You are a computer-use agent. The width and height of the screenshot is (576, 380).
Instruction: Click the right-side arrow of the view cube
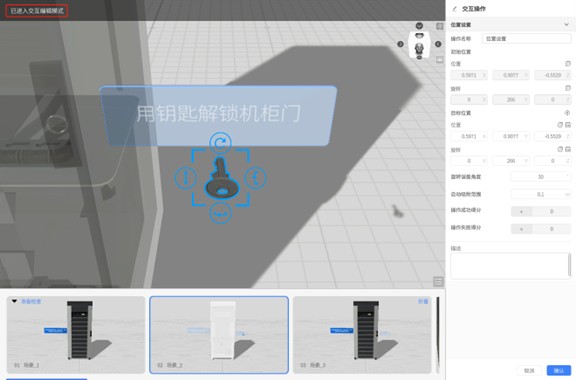pos(438,44)
